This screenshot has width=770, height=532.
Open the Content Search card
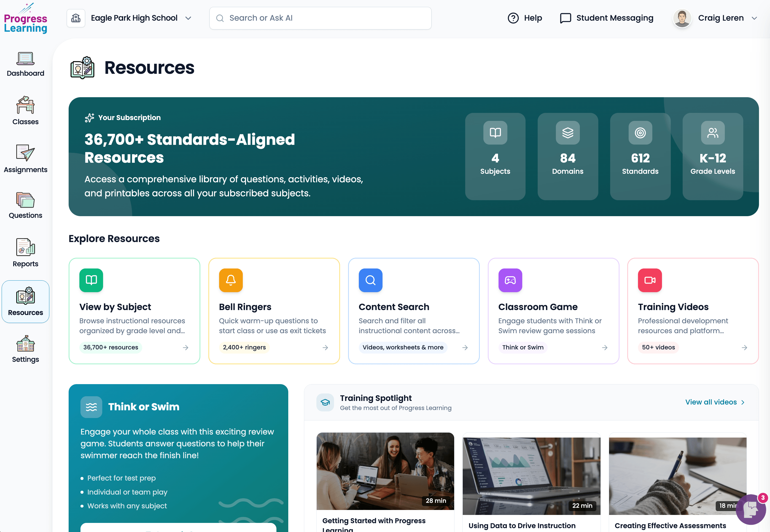tap(414, 310)
